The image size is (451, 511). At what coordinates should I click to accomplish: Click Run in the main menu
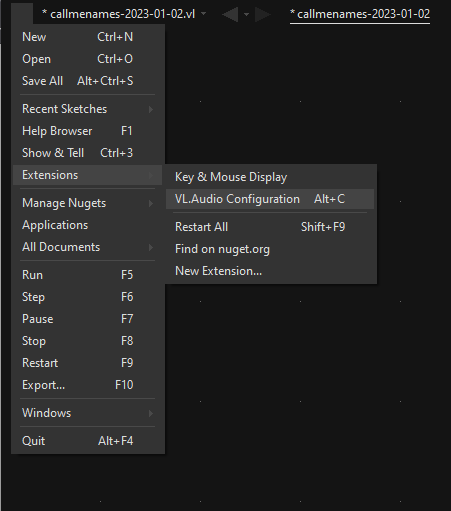88,275
